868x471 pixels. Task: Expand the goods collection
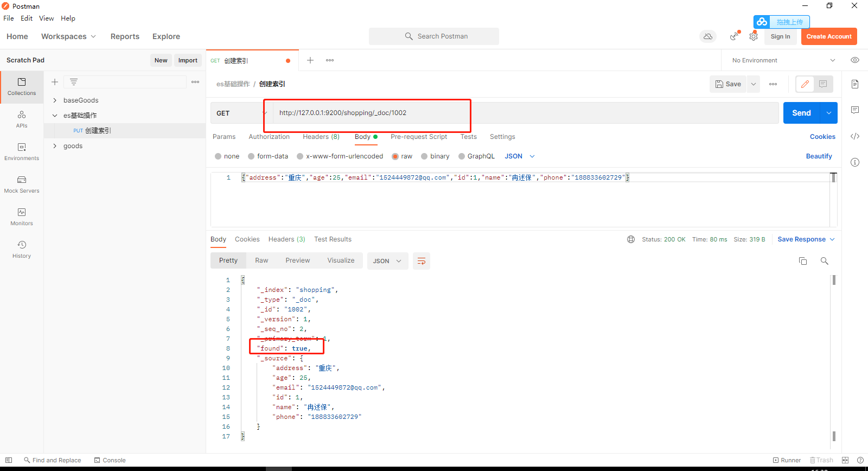pos(55,146)
